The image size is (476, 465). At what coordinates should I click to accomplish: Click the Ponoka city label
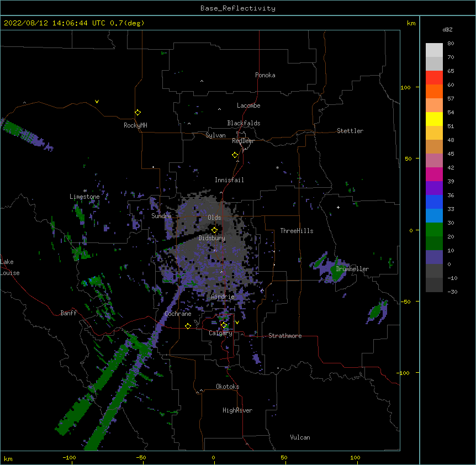tap(265, 75)
